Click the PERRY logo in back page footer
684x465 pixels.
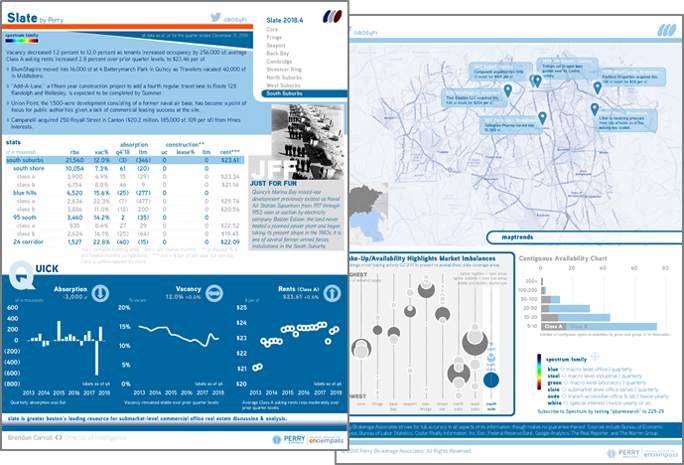[x=623, y=453]
